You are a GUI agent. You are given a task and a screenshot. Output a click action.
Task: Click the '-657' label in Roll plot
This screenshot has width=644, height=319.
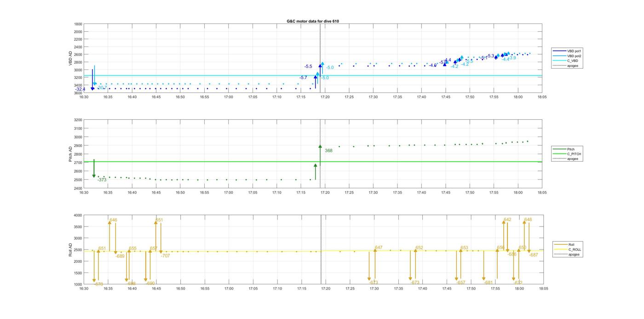coord(461,283)
